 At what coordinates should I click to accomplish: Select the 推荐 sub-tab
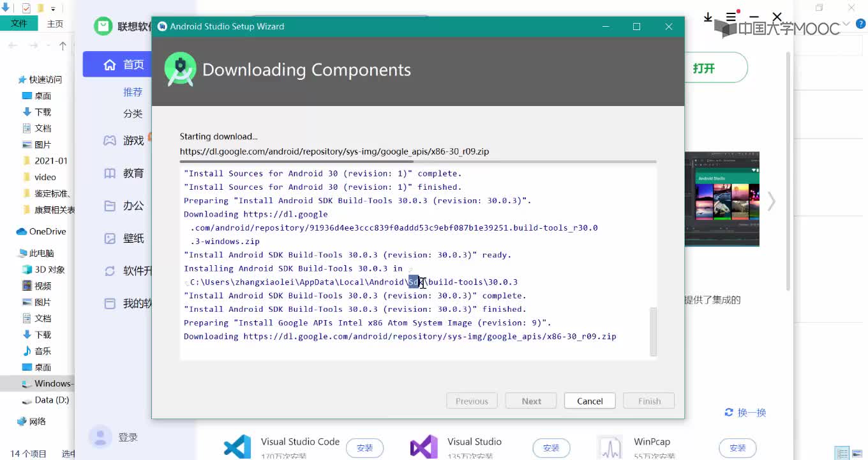click(x=133, y=92)
